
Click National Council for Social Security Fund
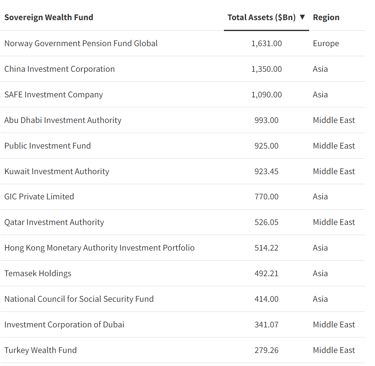click(x=79, y=299)
